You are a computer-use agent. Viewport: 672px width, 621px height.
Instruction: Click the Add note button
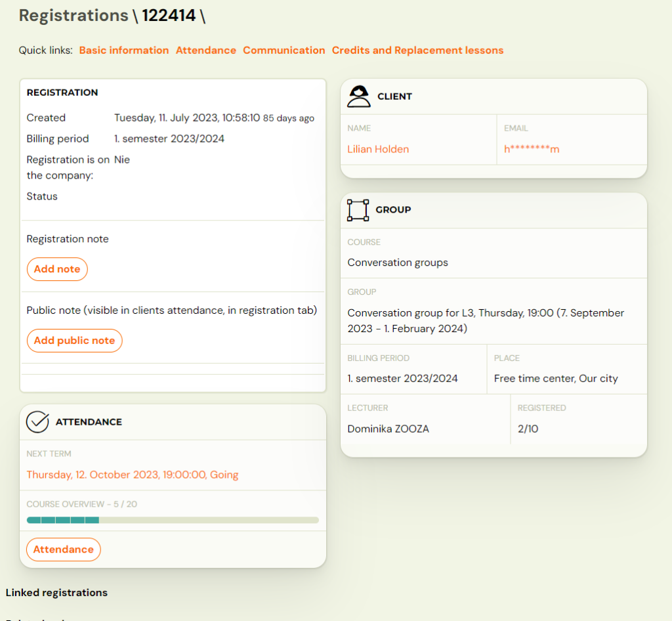(x=56, y=269)
